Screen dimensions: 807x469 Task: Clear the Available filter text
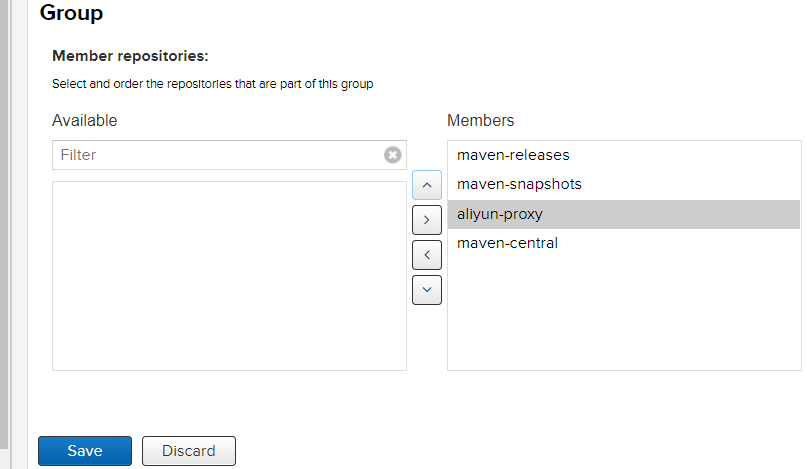pyautogui.click(x=393, y=155)
